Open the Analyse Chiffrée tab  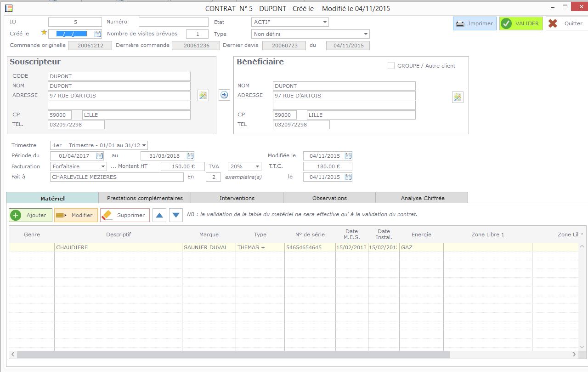click(422, 198)
